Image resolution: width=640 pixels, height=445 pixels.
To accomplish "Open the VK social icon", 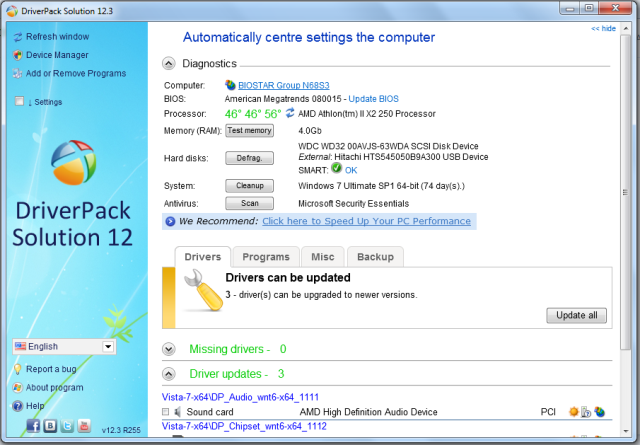I will pos(50,426).
